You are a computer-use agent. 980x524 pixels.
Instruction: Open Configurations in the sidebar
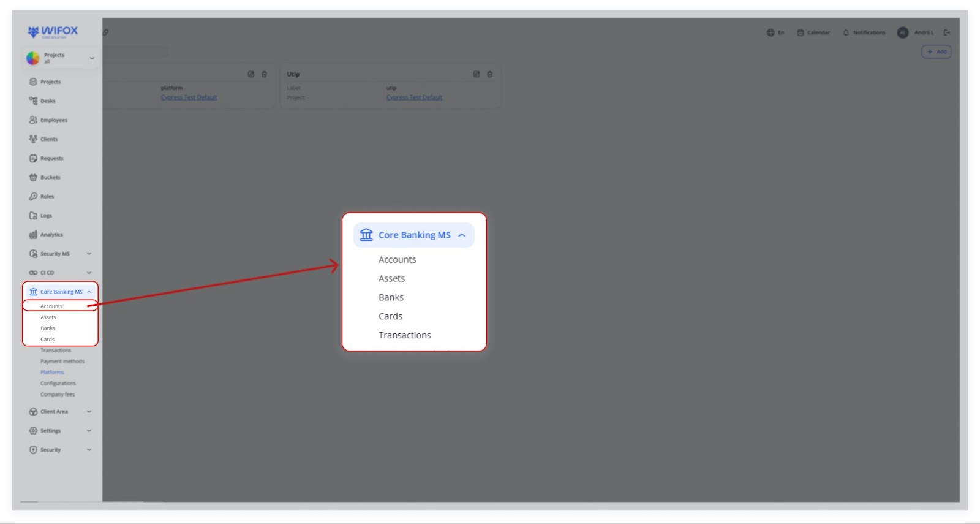tap(58, 384)
